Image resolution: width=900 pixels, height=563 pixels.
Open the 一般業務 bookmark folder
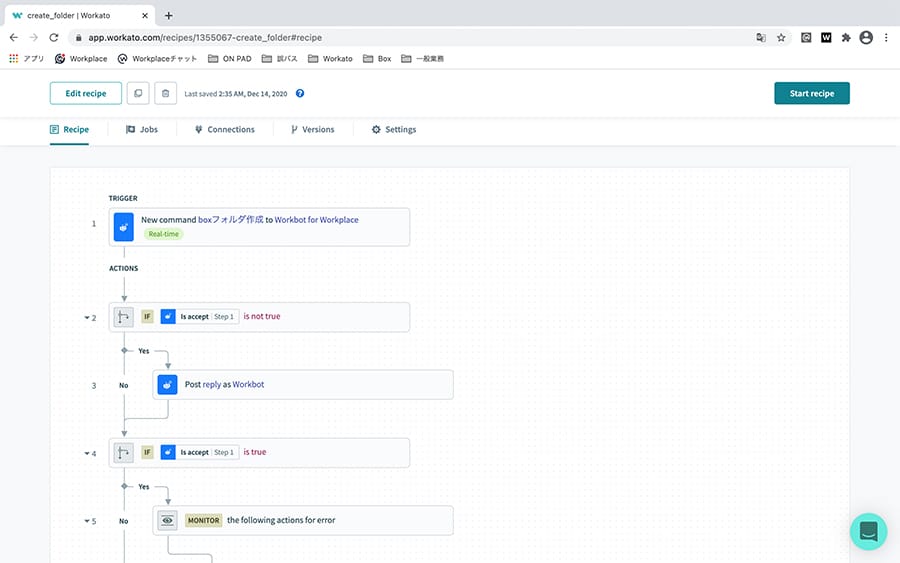click(x=422, y=59)
